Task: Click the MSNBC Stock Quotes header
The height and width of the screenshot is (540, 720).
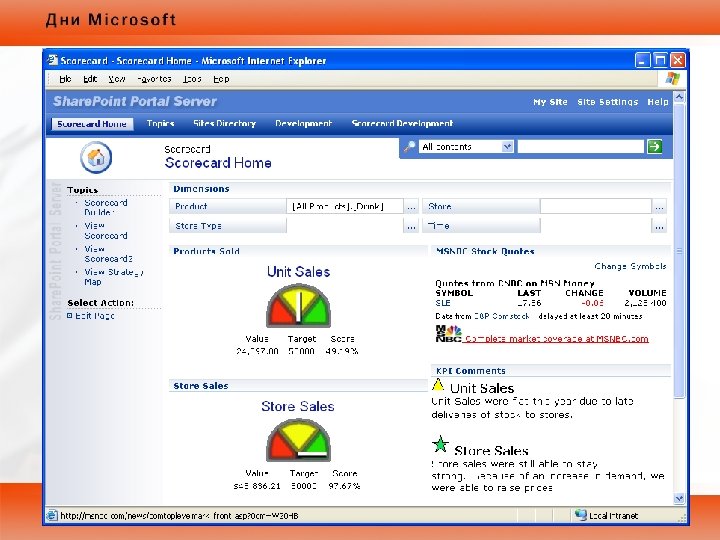Action: pyautogui.click(x=485, y=251)
